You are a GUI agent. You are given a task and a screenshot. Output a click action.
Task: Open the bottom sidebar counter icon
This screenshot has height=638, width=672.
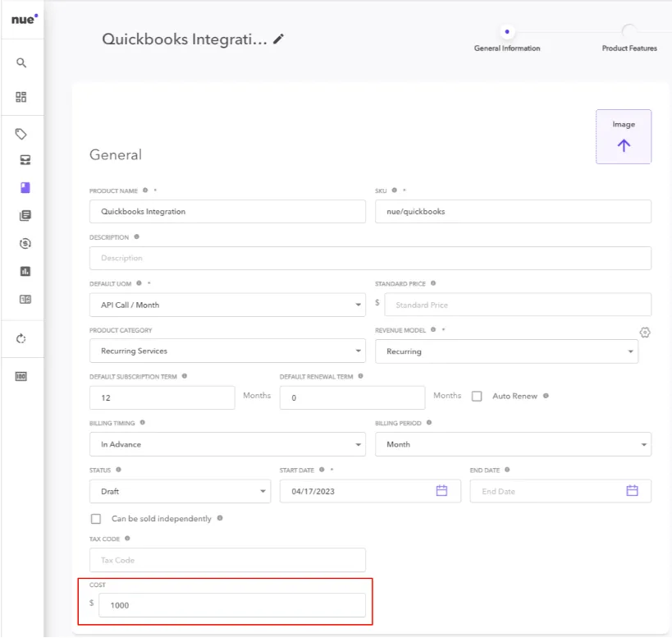coord(21,376)
